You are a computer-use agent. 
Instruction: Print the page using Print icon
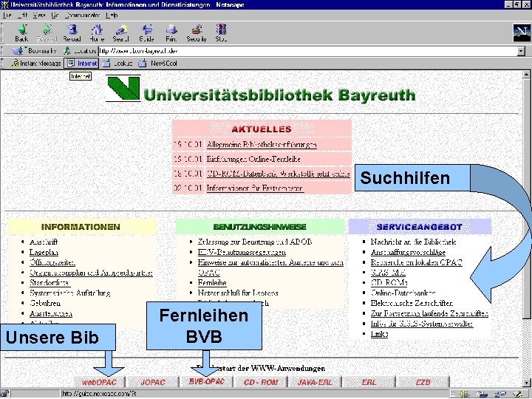tap(171, 33)
